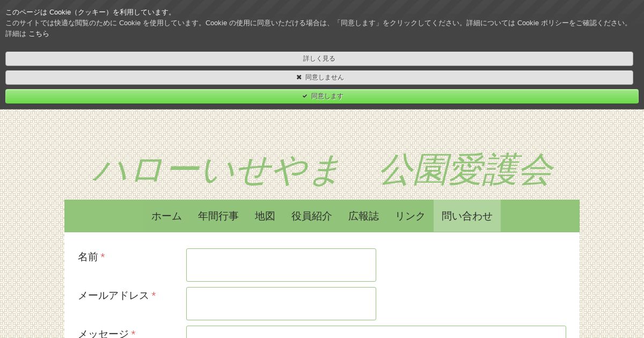This screenshot has width=644, height=338.
Task: Click the ハローいせやま 公園愛護会 site title
Action: tap(322, 170)
